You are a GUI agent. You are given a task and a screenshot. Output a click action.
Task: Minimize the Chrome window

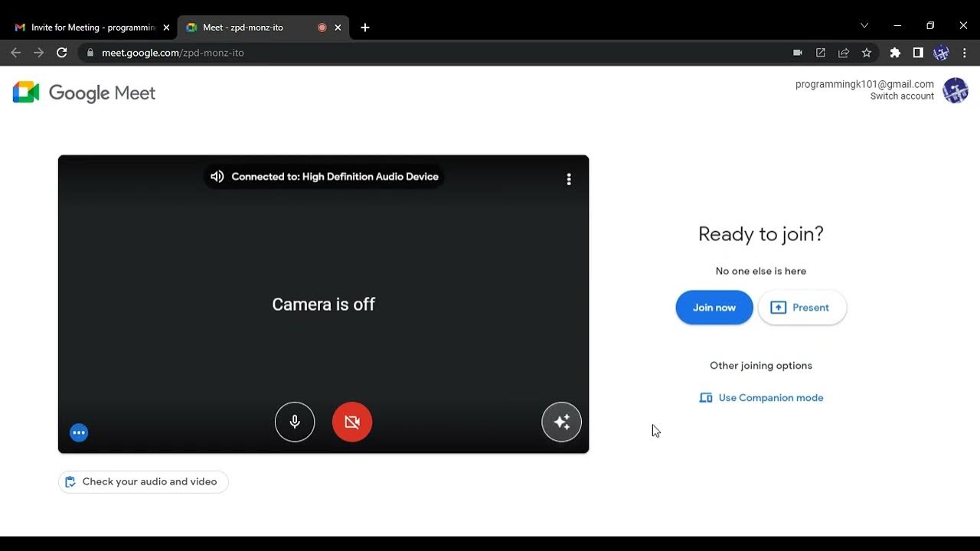pyautogui.click(x=897, y=25)
